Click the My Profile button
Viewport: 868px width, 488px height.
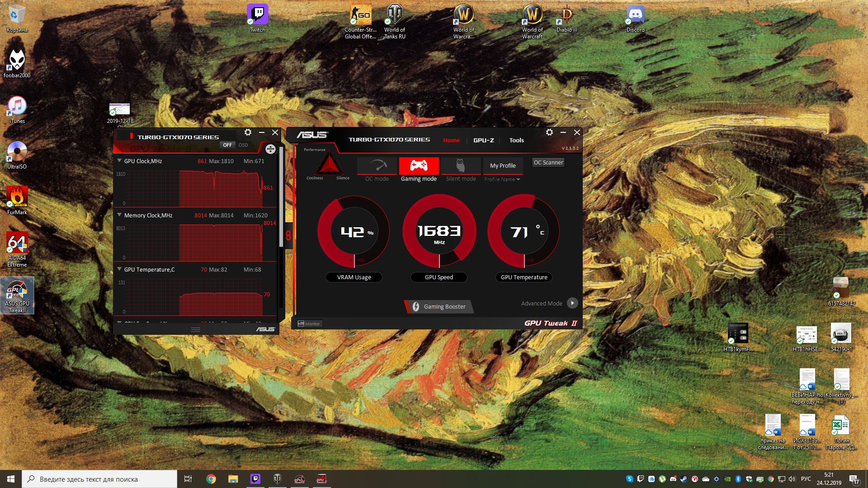pos(503,166)
